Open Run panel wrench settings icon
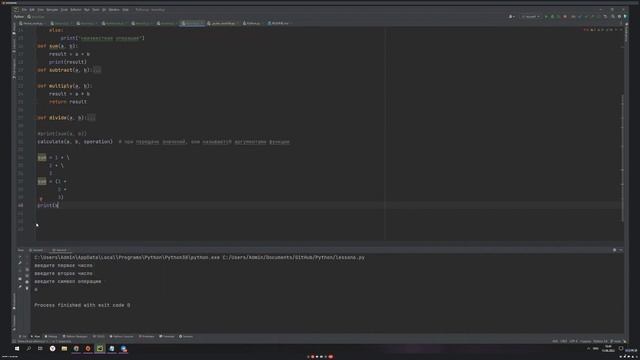 tap(20, 263)
